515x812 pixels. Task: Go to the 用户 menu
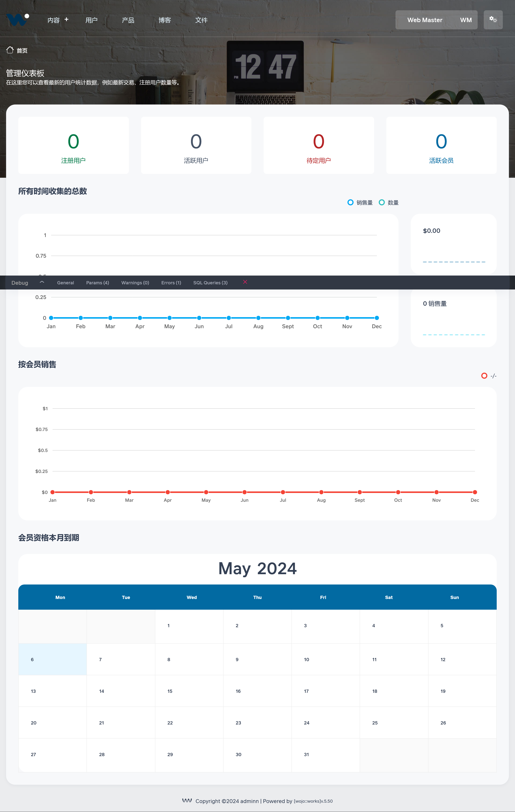[91, 20]
